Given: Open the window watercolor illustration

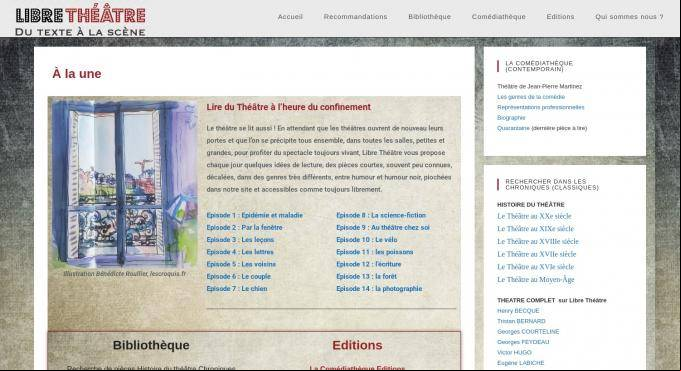Looking at the screenshot, I should click(x=125, y=184).
